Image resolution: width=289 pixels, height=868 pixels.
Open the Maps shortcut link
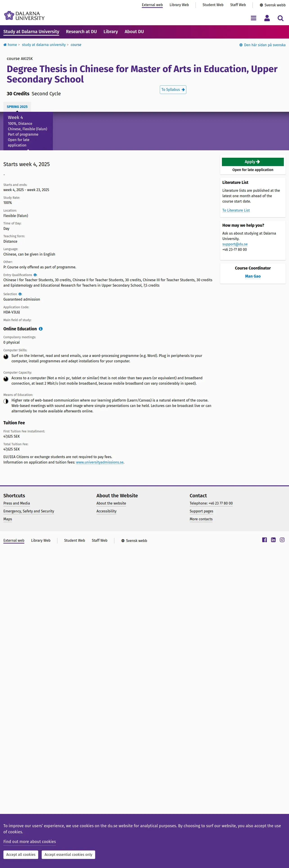[8, 519]
